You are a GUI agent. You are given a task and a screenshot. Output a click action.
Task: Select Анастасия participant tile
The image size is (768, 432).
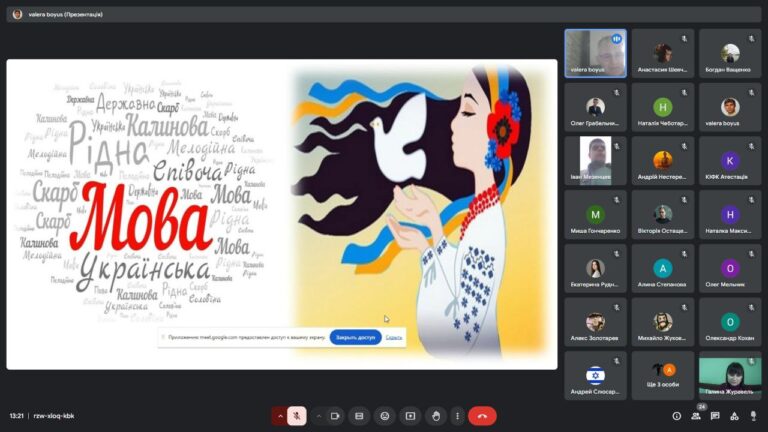point(662,53)
